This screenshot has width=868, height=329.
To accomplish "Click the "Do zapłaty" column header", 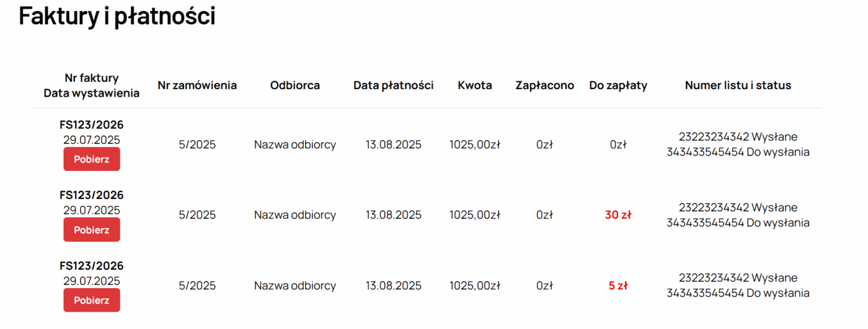I will [618, 86].
